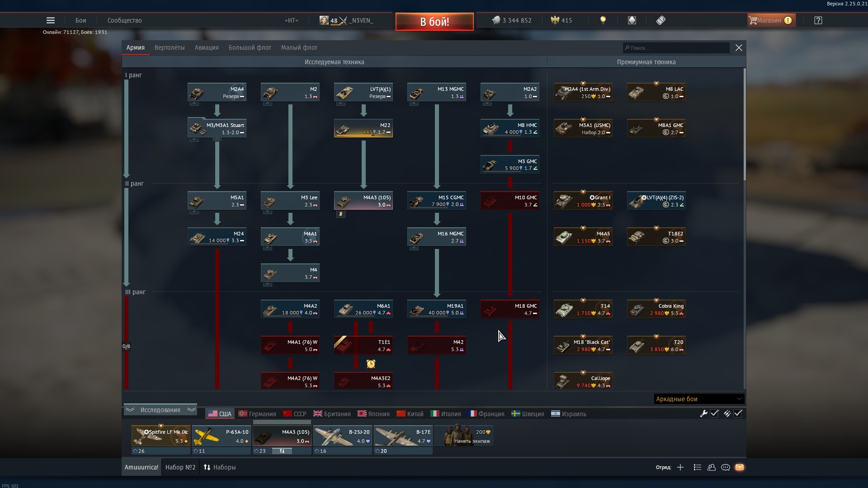Viewport: 868px width, 488px height.
Task: Choose Швеция nation flag
Action: (528, 414)
